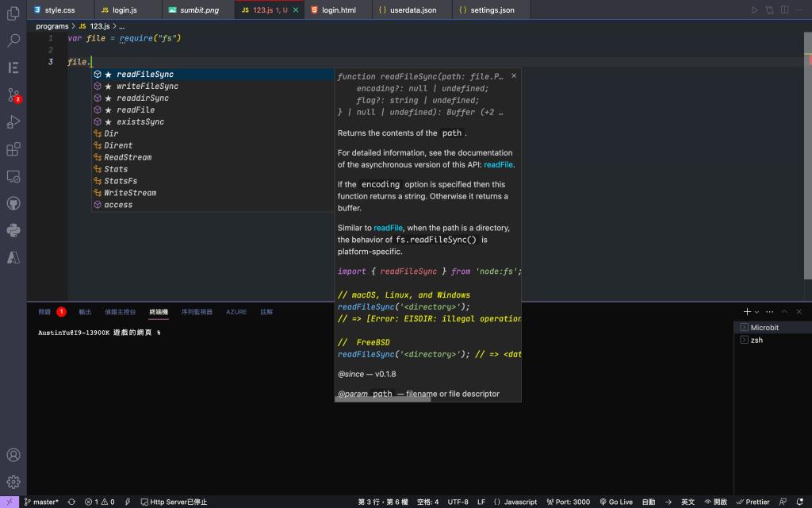Split the editor to the right
Image resolution: width=812 pixels, height=508 pixels.
point(784,10)
